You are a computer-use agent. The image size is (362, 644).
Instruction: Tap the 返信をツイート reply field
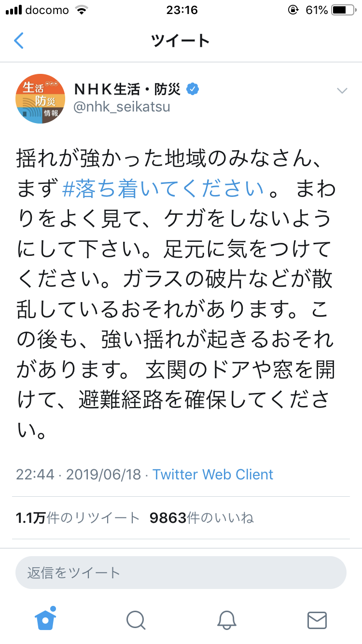pyautogui.click(x=181, y=573)
